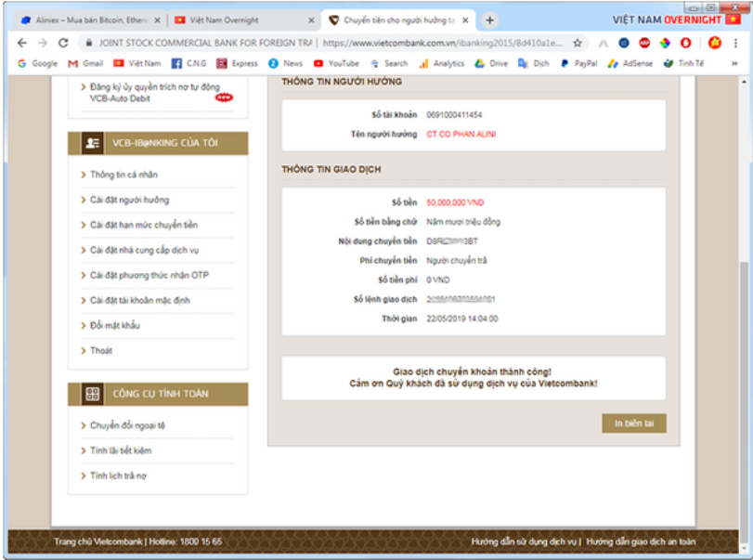Open Tính lãi tiết kiệm tool
The width and height of the screenshot is (753, 560).
[x=121, y=450]
